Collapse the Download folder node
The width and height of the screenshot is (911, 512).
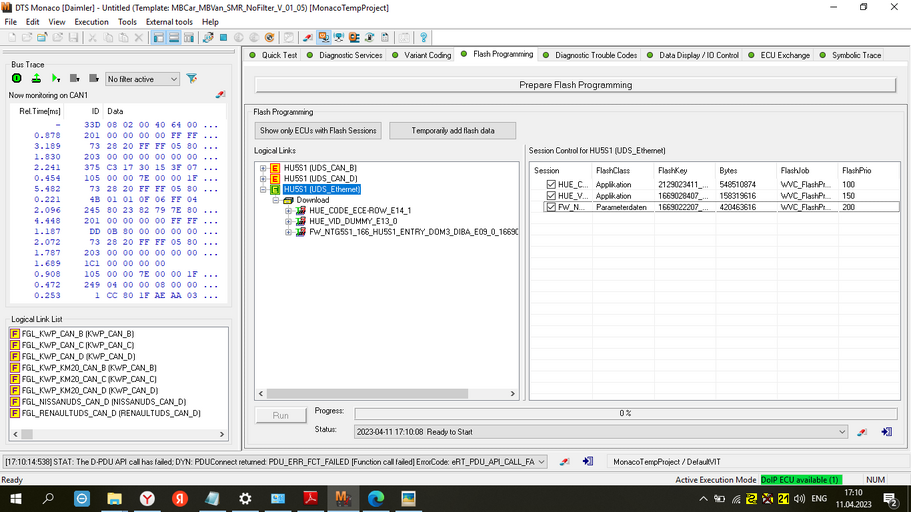pos(276,200)
